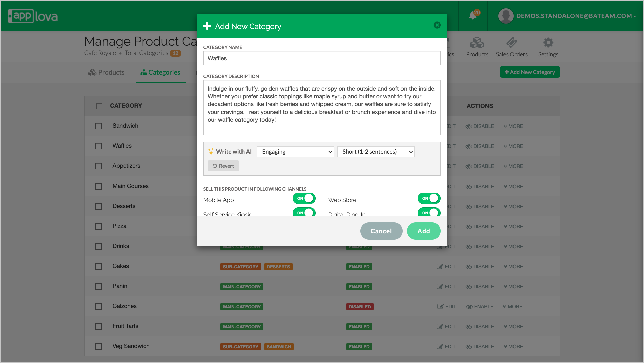Image resolution: width=644 pixels, height=363 pixels.
Task: Toggle the Web Store channel switch
Action: pyautogui.click(x=429, y=198)
